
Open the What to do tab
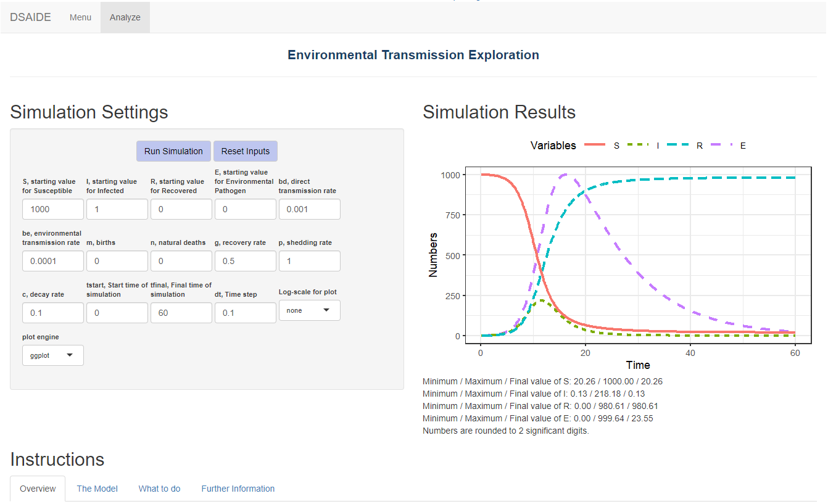coord(160,489)
